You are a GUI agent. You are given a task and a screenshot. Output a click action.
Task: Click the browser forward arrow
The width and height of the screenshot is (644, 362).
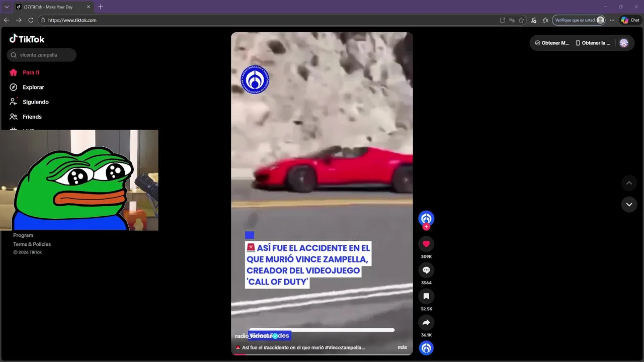pyautogui.click(x=19, y=20)
